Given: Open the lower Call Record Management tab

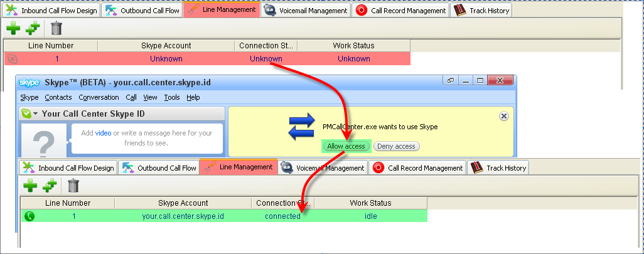Looking at the screenshot, I should pos(417,168).
